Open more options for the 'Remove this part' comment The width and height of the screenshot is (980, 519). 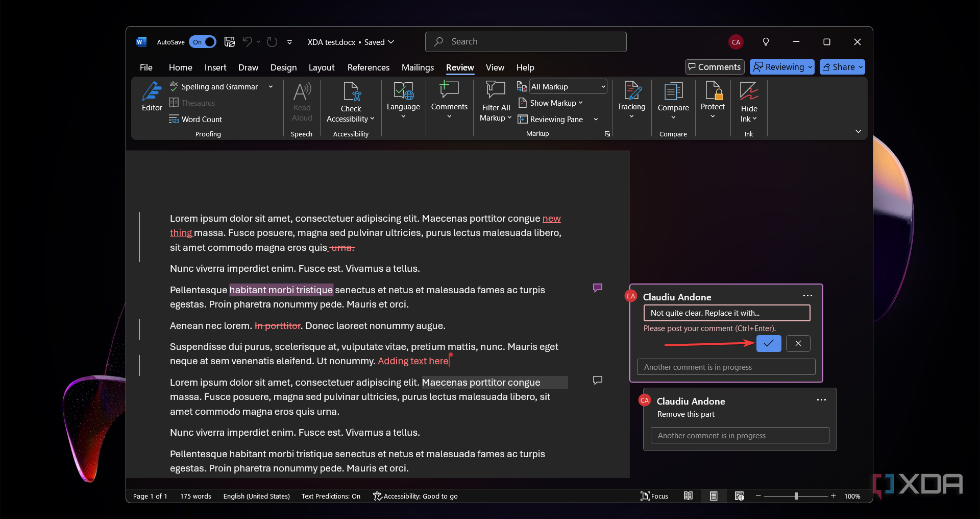(x=821, y=400)
